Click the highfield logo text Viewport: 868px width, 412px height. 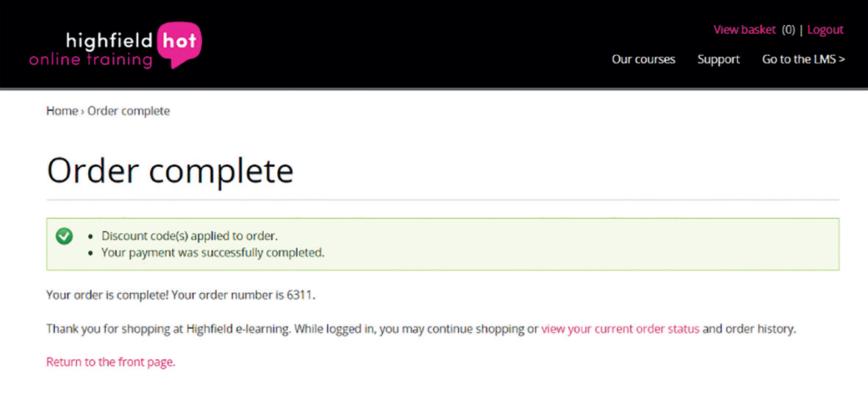click(109, 40)
